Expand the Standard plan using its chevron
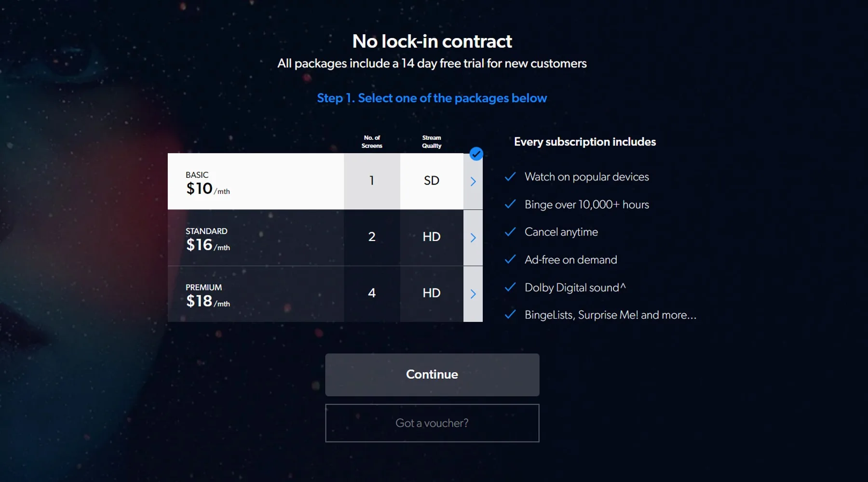Image resolution: width=868 pixels, height=482 pixels. [473, 238]
